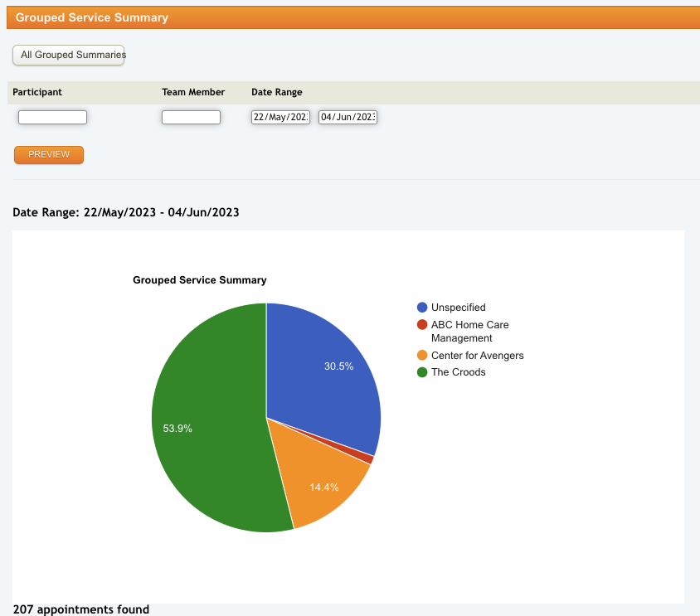Focus the Team Member input field
700x616 pixels.
[x=191, y=117]
